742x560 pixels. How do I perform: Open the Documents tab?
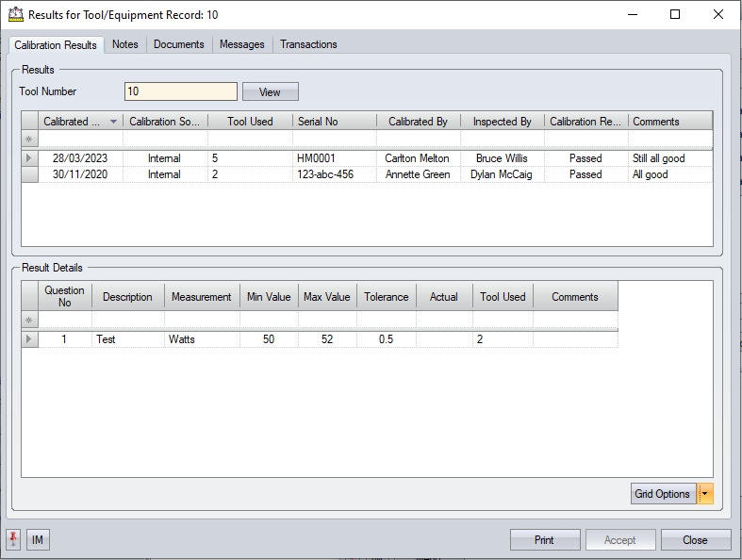click(x=178, y=44)
